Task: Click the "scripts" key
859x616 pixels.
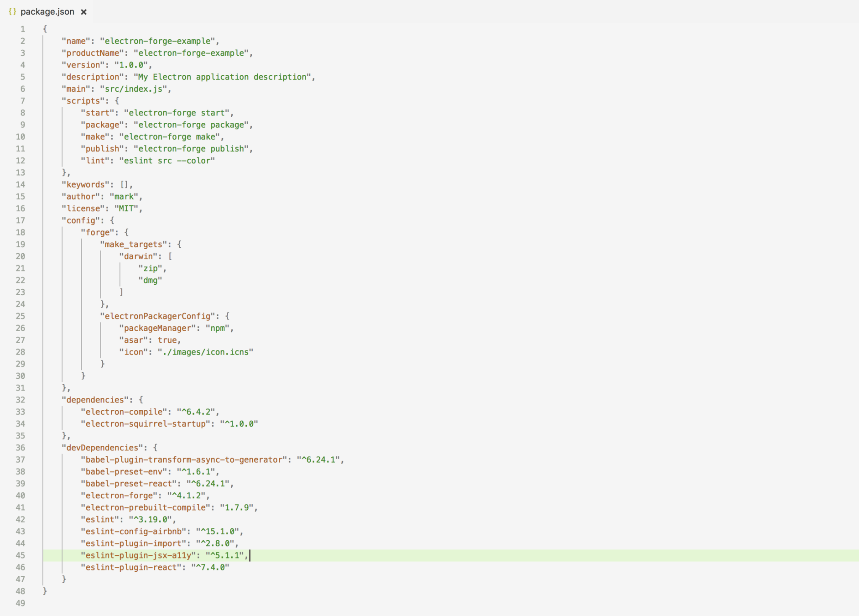Action: coord(83,101)
